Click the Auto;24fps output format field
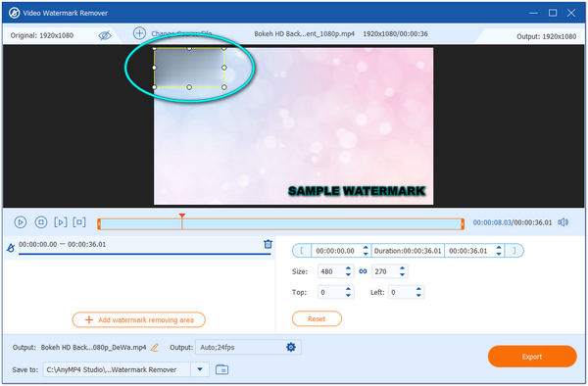Viewport: 588px width, 386px height. tap(240, 348)
